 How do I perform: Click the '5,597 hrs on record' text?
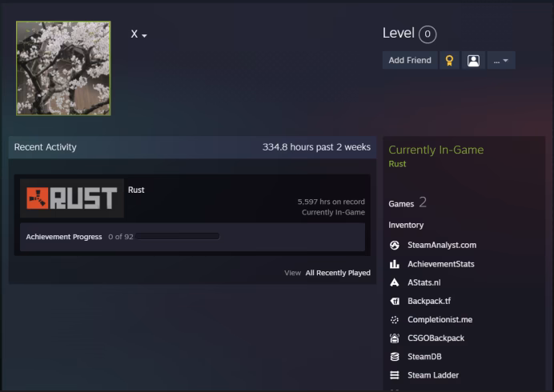coord(331,202)
